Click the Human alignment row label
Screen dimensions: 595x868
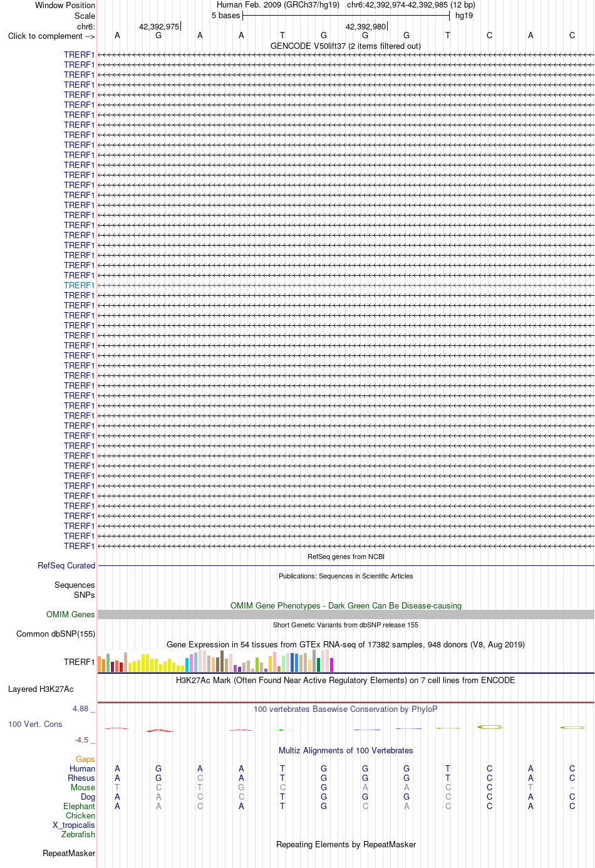(x=83, y=768)
